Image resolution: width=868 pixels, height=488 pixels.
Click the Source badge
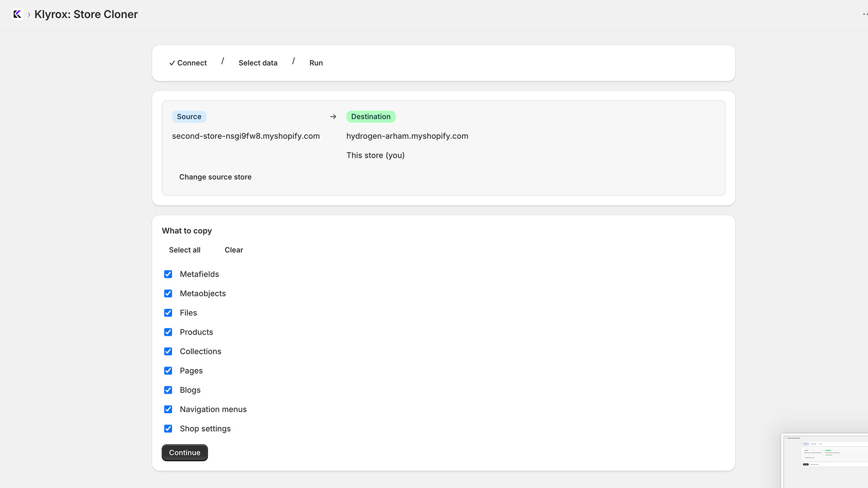189,117
